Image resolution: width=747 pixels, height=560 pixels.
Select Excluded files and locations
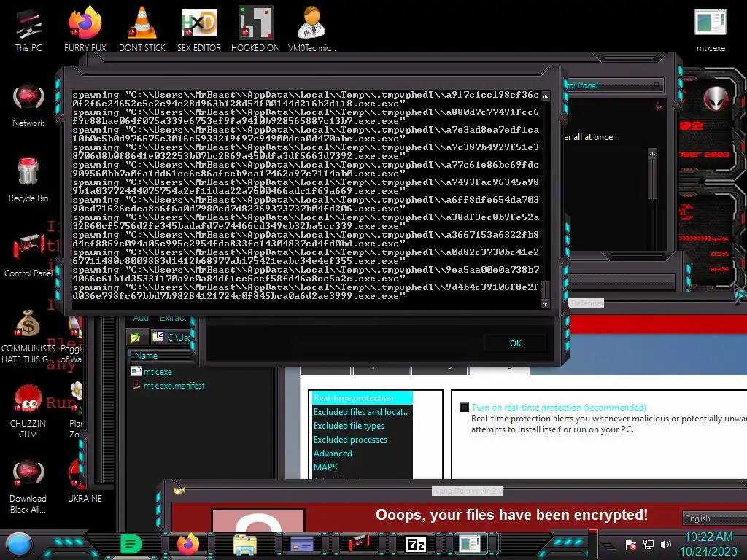click(x=362, y=412)
